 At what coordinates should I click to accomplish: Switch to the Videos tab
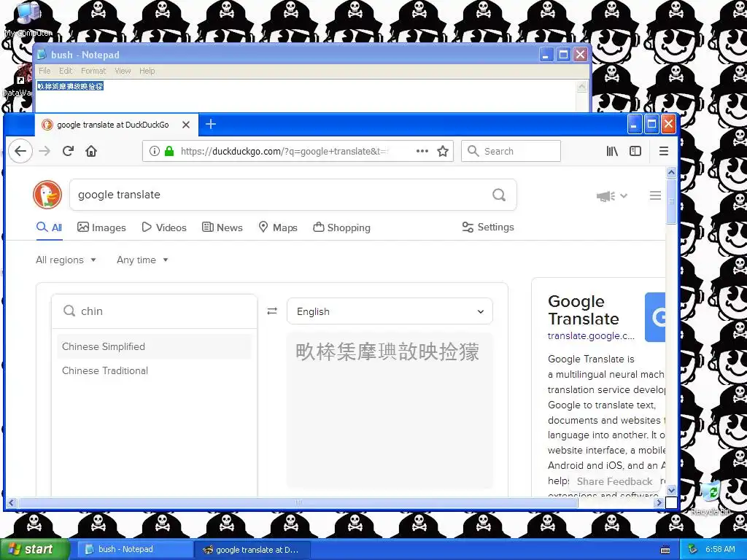(x=164, y=227)
